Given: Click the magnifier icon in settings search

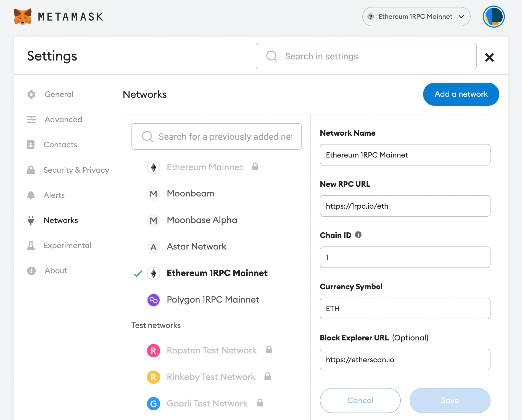Looking at the screenshot, I should coord(271,56).
